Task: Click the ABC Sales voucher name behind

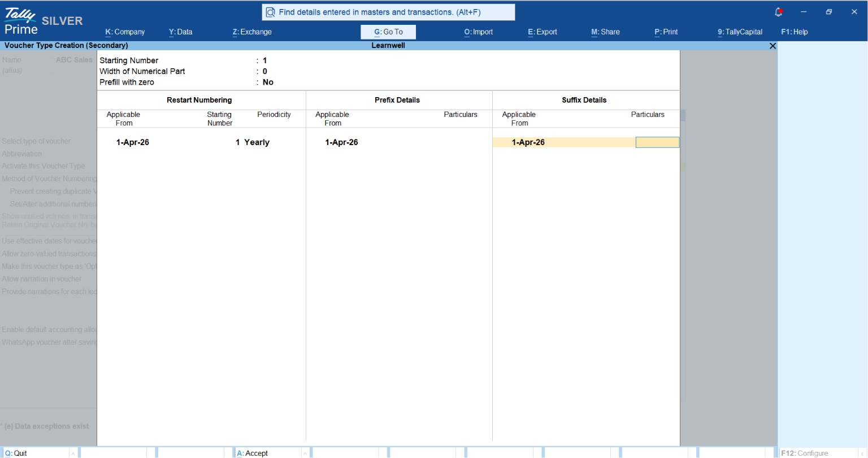Action: click(x=74, y=59)
